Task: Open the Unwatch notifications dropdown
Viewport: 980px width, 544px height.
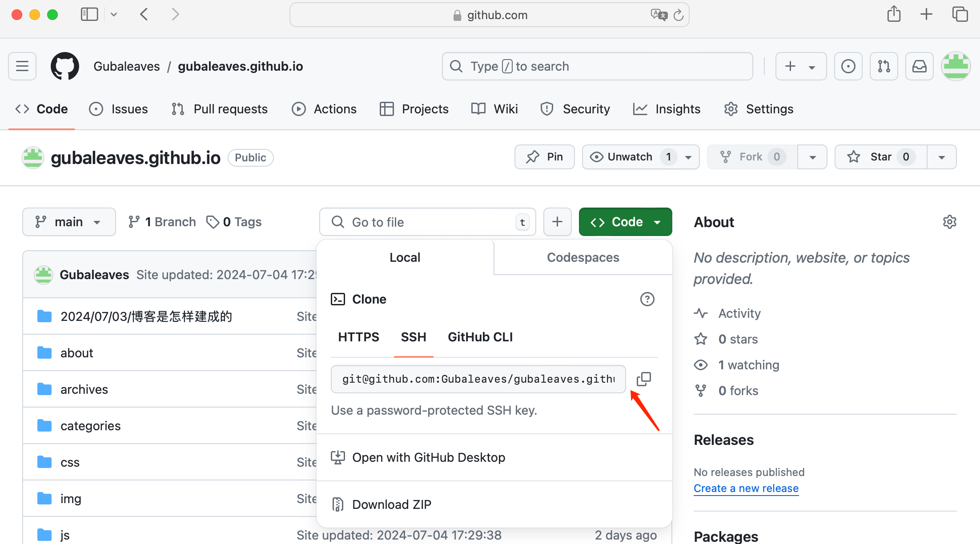Action: pyautogui.click(x=641, y=157)
